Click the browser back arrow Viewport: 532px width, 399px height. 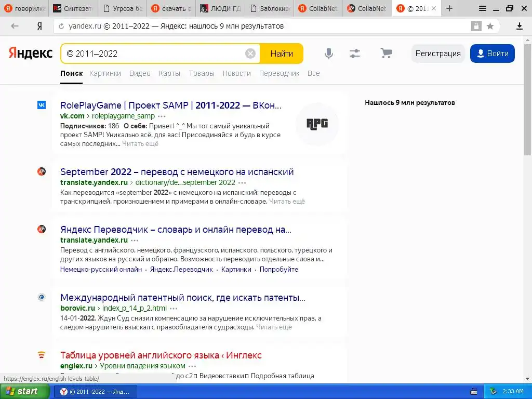15,26
